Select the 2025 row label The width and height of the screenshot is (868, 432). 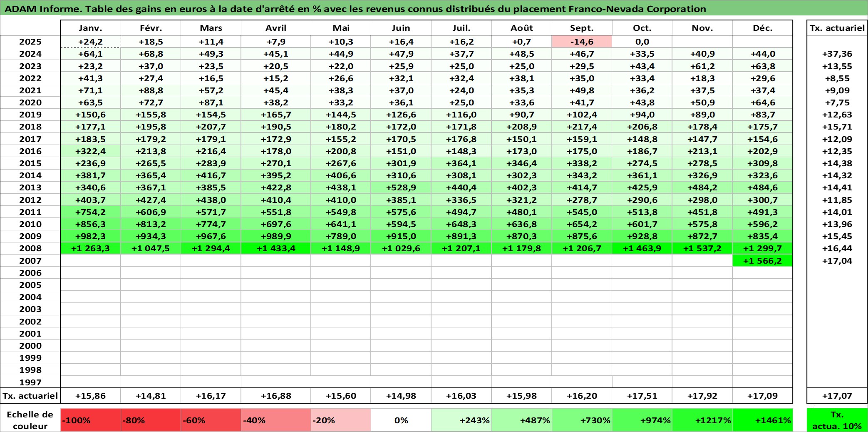[30, 42]
